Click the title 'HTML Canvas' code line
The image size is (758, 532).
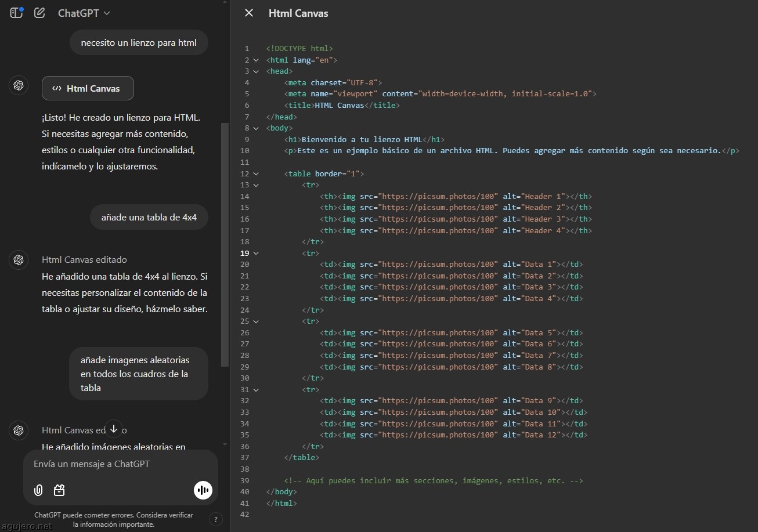[342, 106]
